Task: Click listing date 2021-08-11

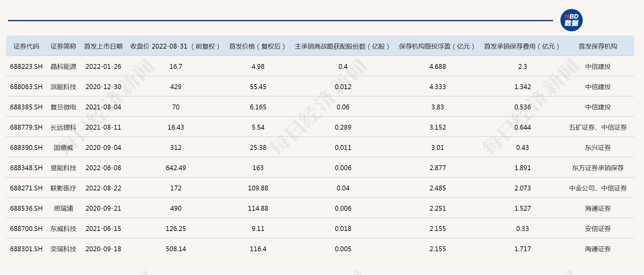Action: [x=103, y=127]
